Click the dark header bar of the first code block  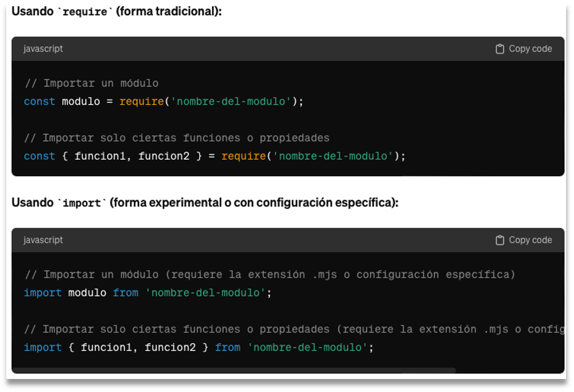pos(284,49)
